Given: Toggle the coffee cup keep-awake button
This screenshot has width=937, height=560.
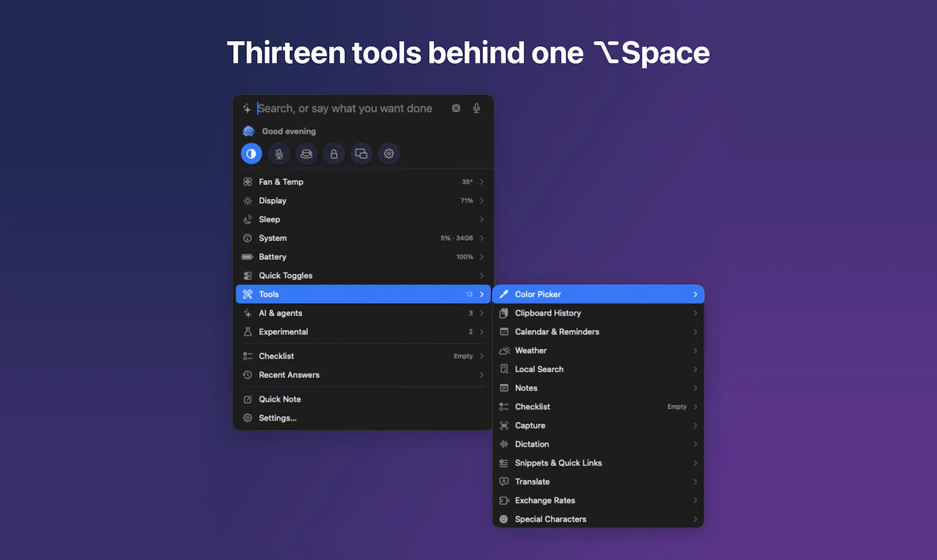Looking at the screenshot, I should (306, 154).
